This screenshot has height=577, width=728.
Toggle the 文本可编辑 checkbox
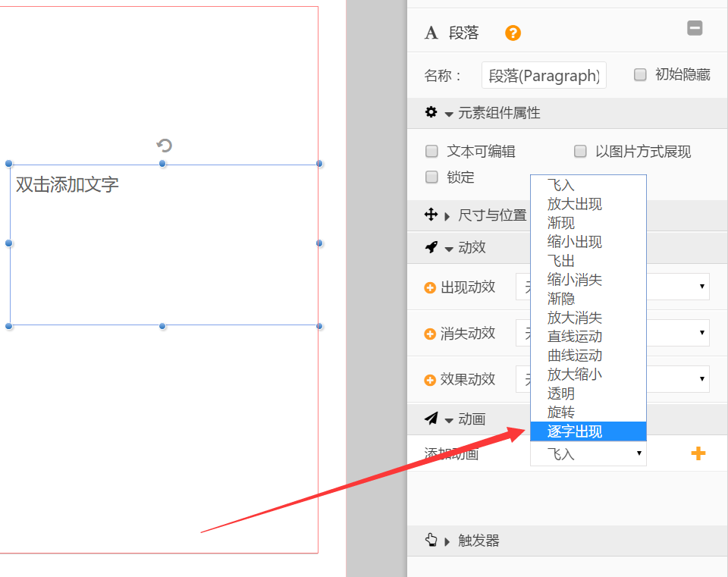tap(432, 152)
